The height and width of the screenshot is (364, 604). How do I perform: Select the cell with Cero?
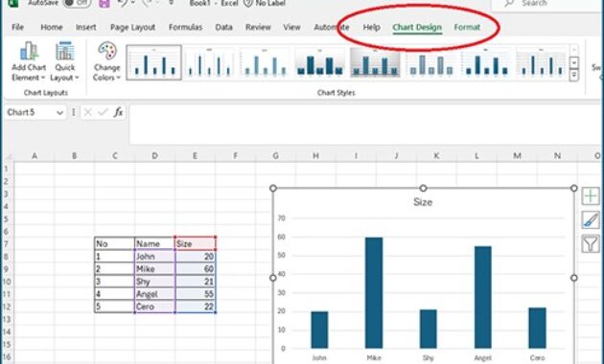(154, 307)
